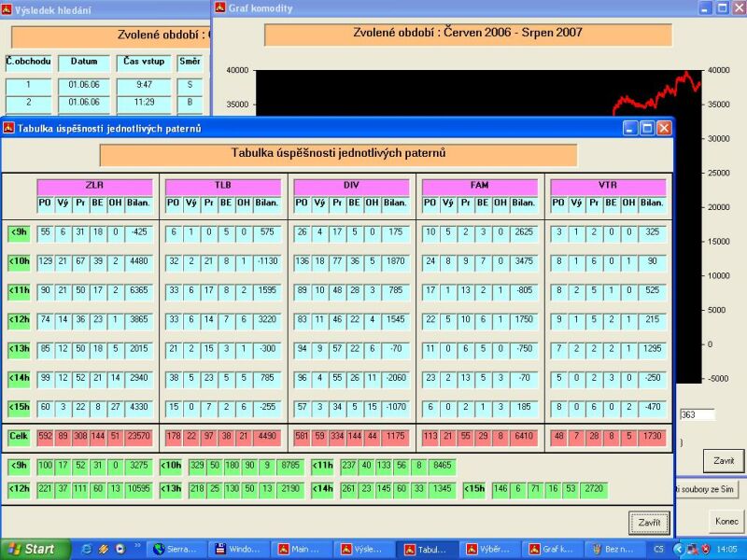This screenshot has height=560, width=747.
Task: Click the DIV balance cell -2060
Action: (395, 379)
